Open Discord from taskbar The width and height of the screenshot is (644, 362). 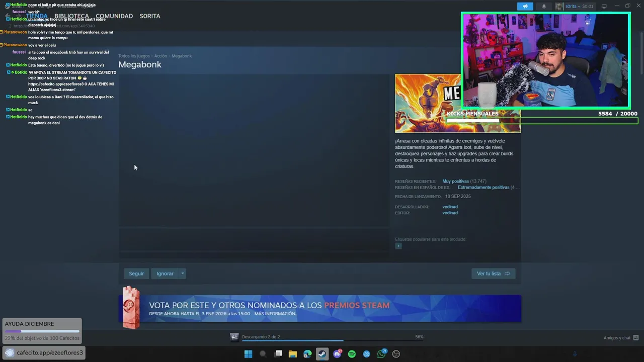click(x=337, y=354)
